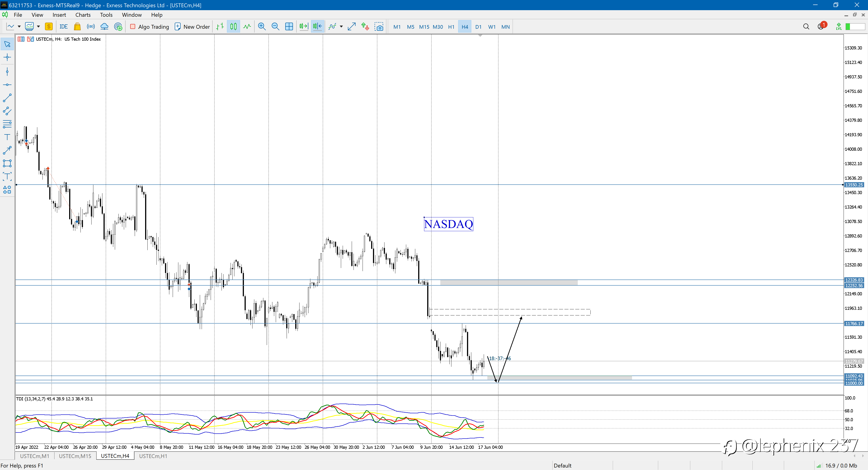Tile chart windows with grid icon
The height and width of the screenshot is (470, 868).
click(x=289, y=27)
